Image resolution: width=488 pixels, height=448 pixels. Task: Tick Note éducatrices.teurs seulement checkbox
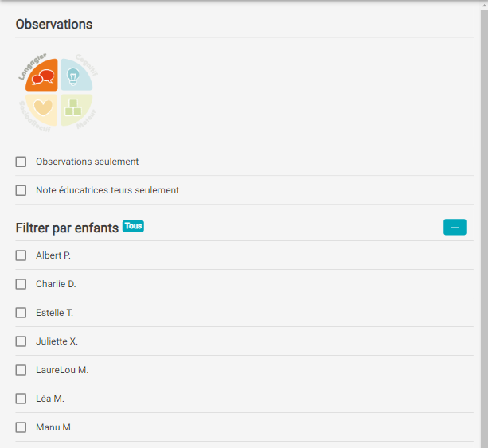click(21, 190)
